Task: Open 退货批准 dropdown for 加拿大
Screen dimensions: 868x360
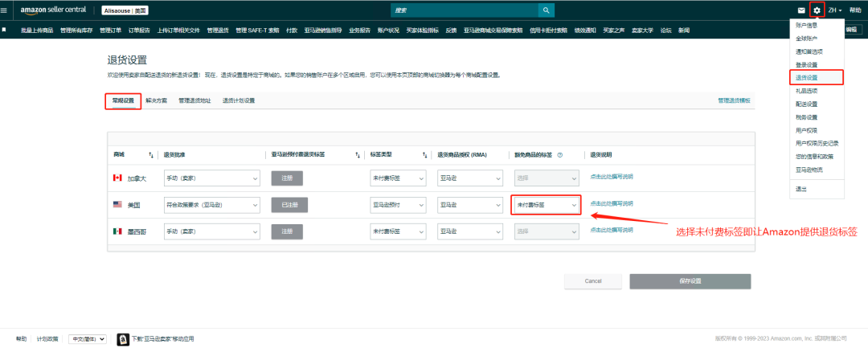Action: (212, 178)
